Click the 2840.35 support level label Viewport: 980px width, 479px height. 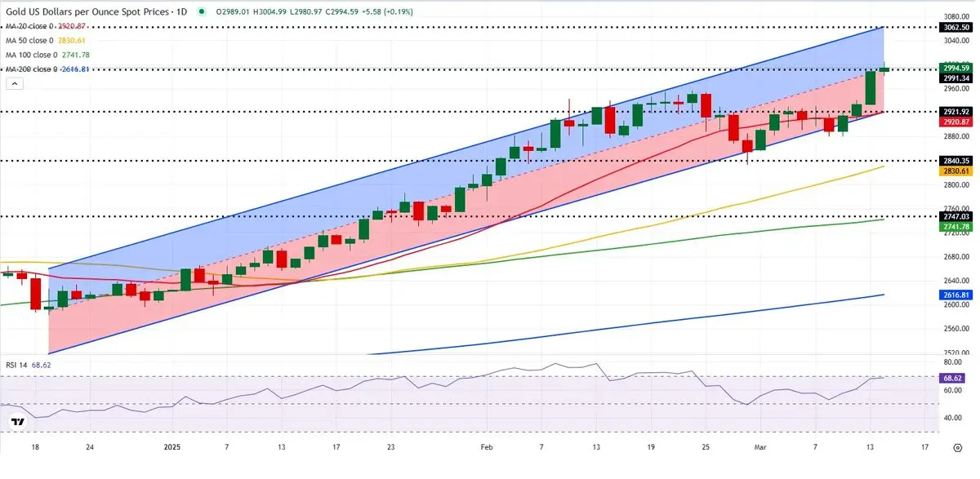tap(955, 161)
